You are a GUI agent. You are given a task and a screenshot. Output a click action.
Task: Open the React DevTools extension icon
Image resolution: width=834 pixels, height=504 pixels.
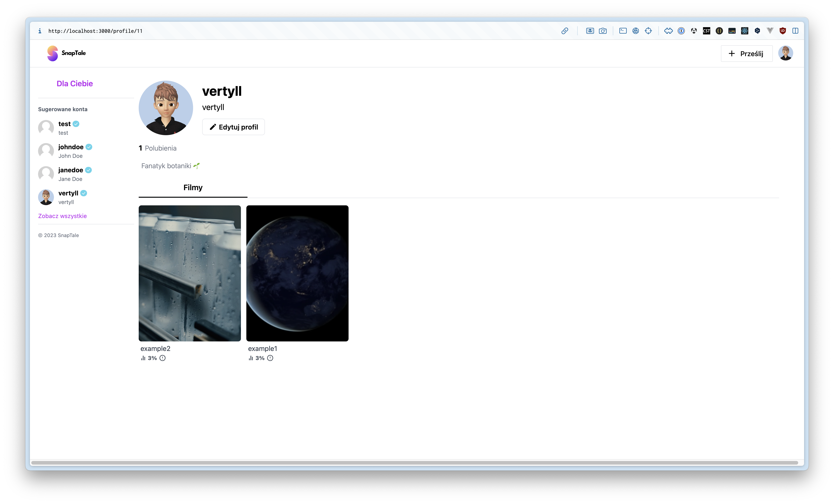coord(744,31)
